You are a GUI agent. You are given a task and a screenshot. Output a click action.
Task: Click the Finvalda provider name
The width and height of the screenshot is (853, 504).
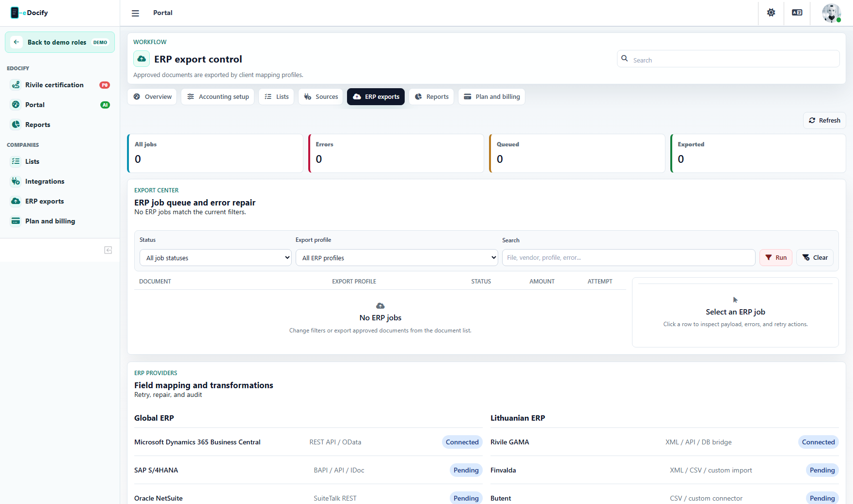tap(503, 470)
